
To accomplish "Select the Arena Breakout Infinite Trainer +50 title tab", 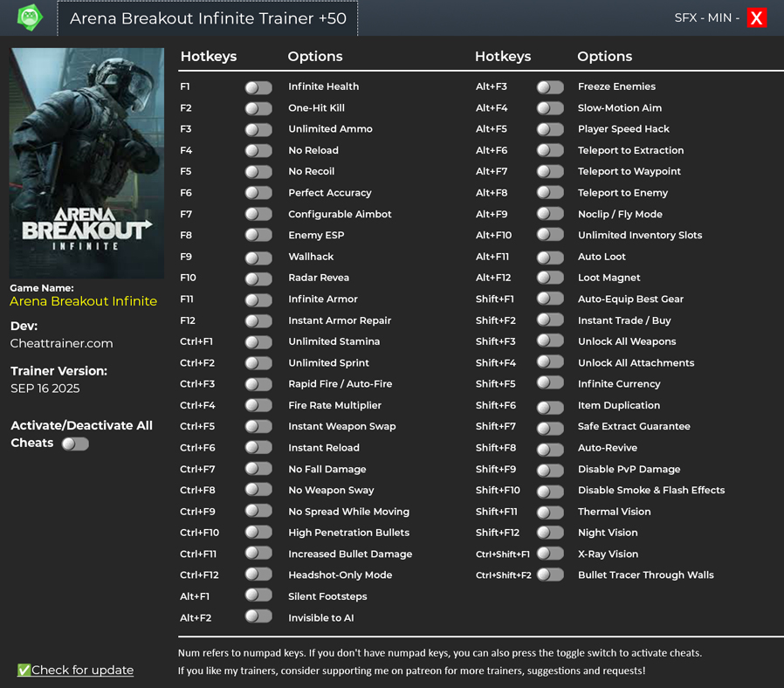I will 208,18.
